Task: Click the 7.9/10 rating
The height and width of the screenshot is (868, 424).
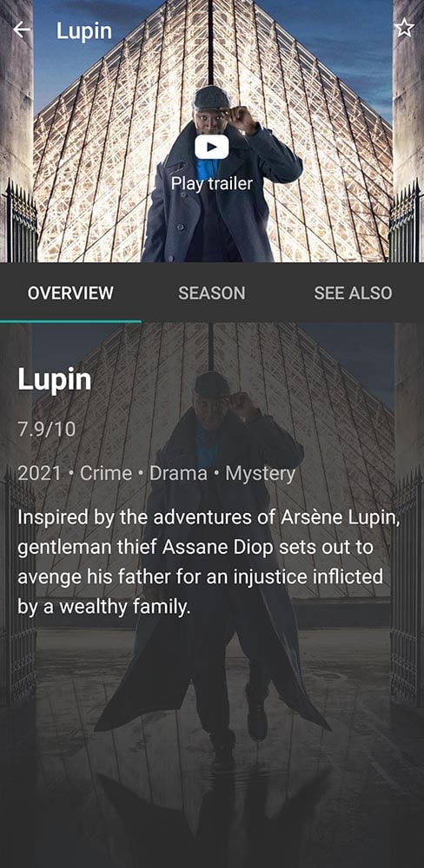Action: click(47, 429)
